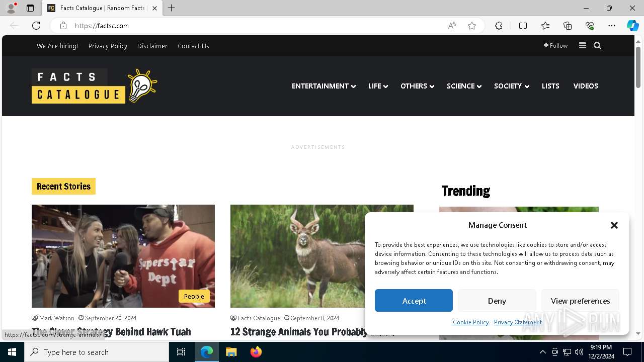The width and height of the screenshot is (644, 362).
Task: Click the Facts Catalogue logo
Action: click(95, 86)
